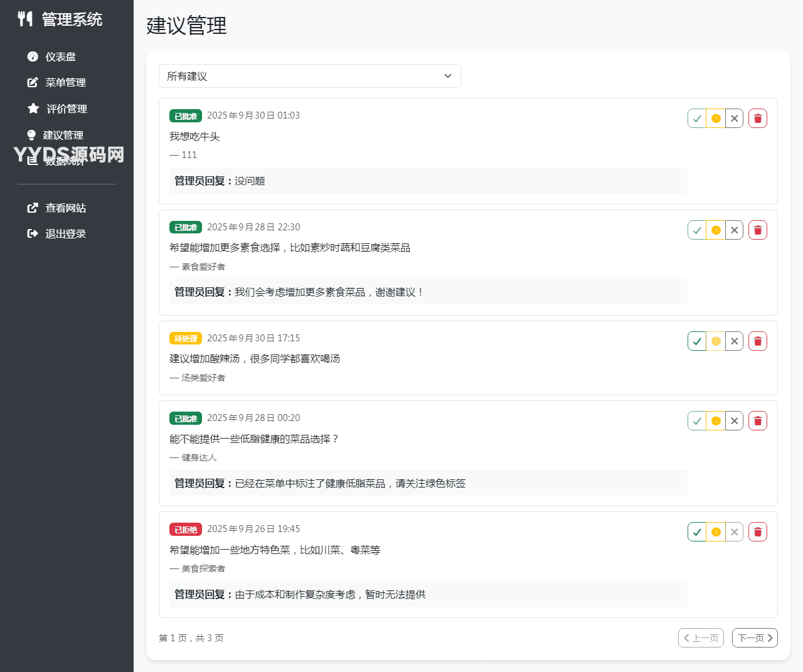Open the 所有建议 filter dropdown
The width and height of the screenshot is (803, 672).
click(x=310, y=76)
